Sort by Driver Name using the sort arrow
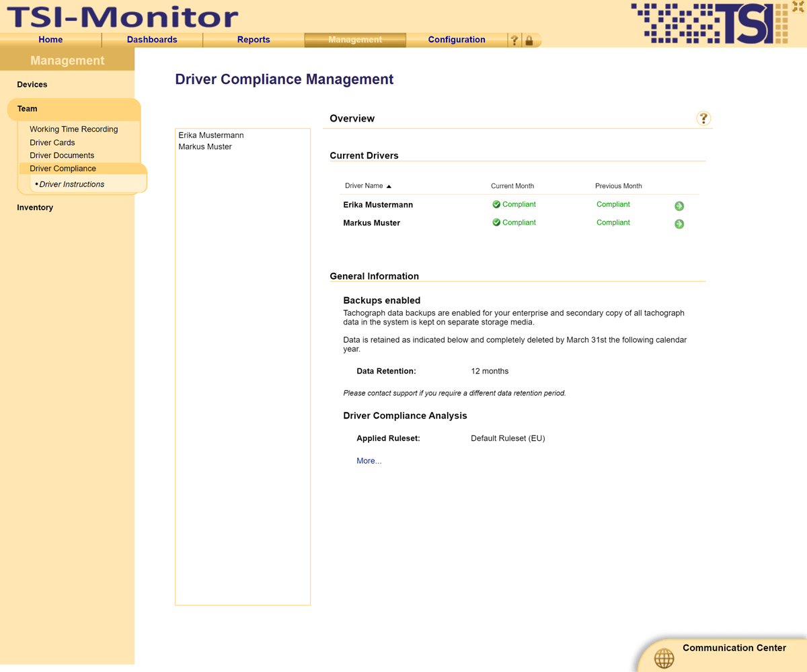Screen dimensions: 807x672 (x=389, y=186)
